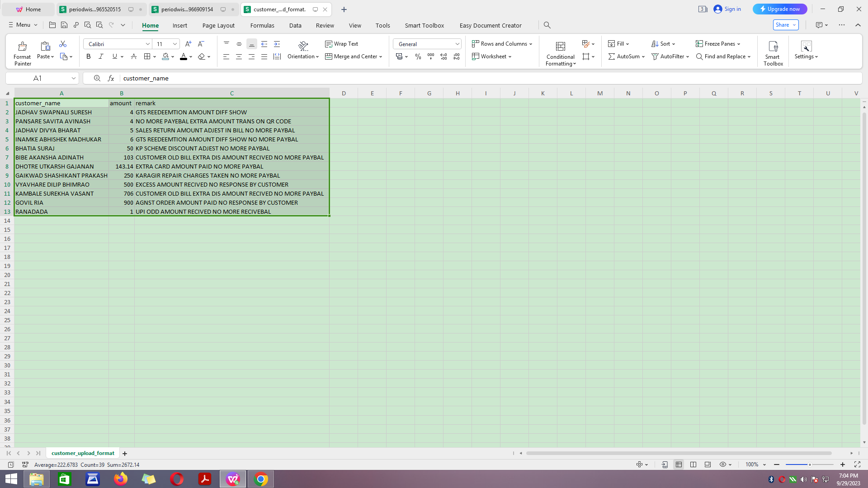Open Chrome from the Windows taskbar
The image size is (868, 488).
tap(261, 479)
